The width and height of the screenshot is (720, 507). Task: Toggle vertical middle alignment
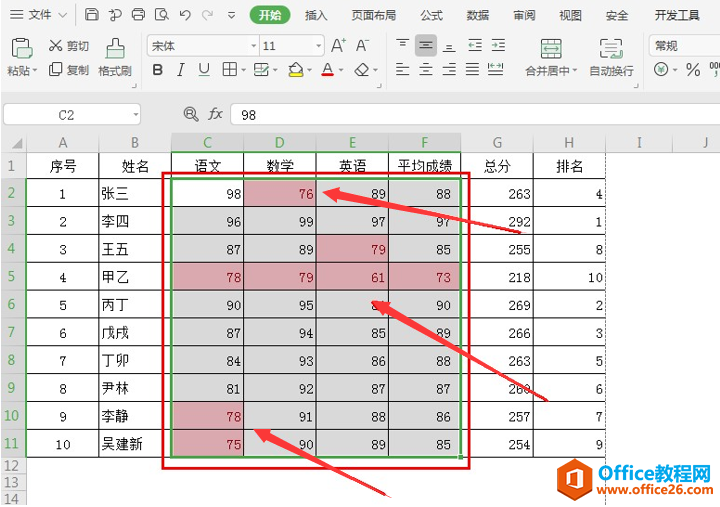(426, 45)
